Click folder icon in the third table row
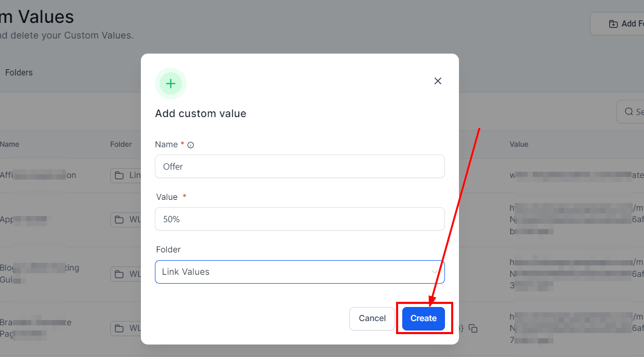This screenshot has width=644, height=357. 120,274
